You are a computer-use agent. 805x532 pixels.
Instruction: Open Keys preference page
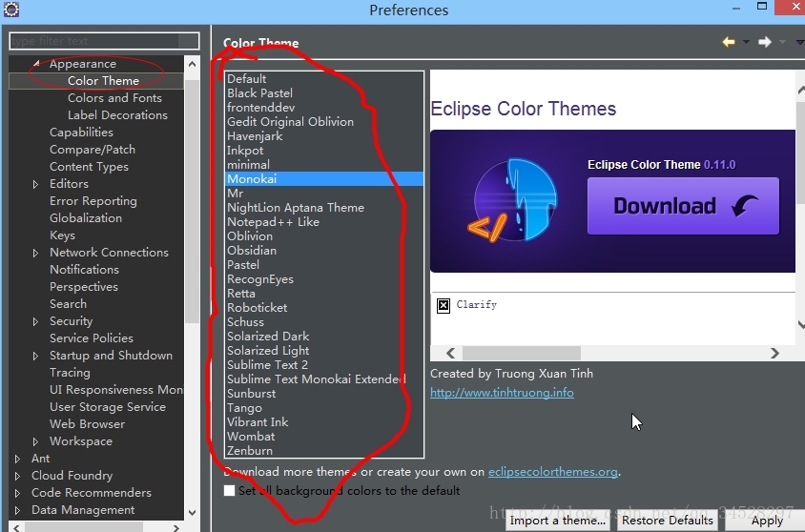62,235
